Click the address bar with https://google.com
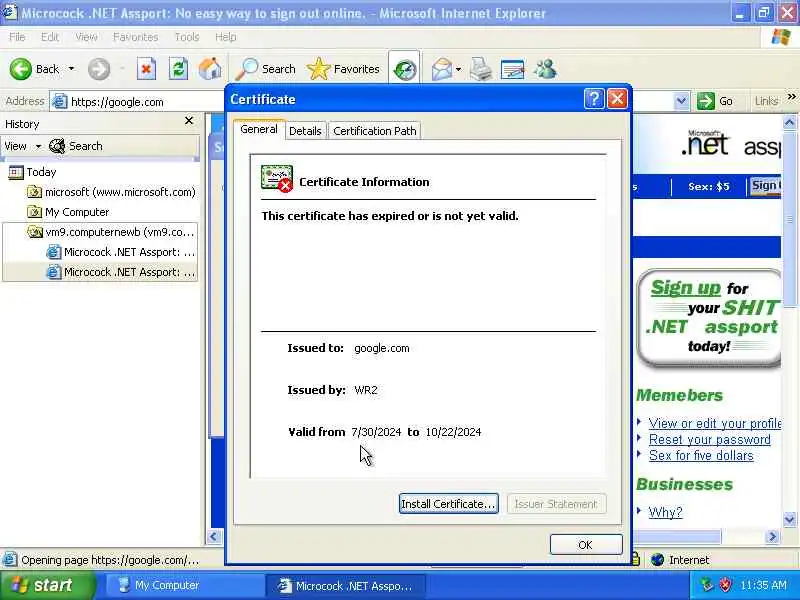Image resolution: width=800 pixels, height=600 pixels. click(138, 102)
